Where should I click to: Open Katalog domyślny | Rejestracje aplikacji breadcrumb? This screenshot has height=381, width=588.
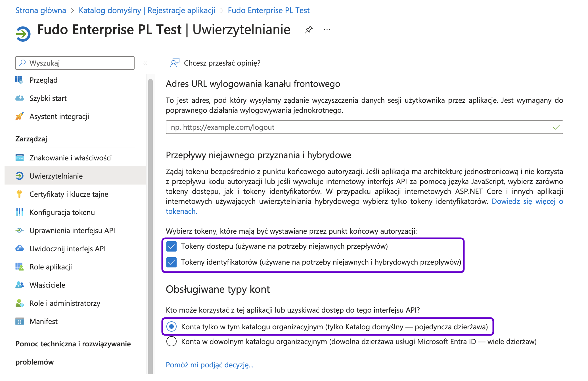[147, 11]
